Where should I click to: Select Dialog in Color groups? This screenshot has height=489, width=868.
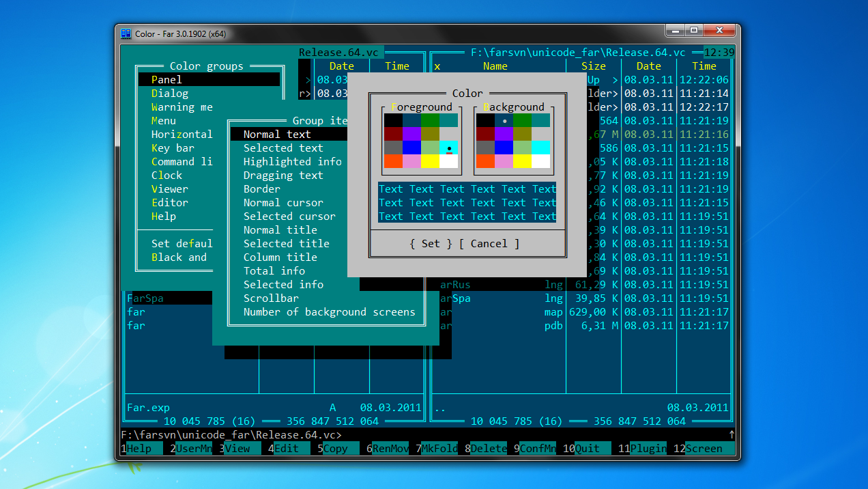click(170, 94)
